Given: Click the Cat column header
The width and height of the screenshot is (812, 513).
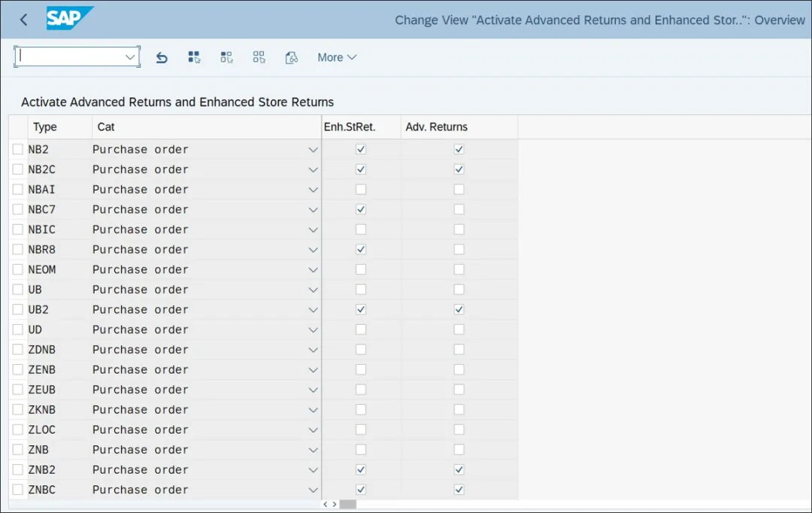Looking at the screenshot, I should [106, 127].
